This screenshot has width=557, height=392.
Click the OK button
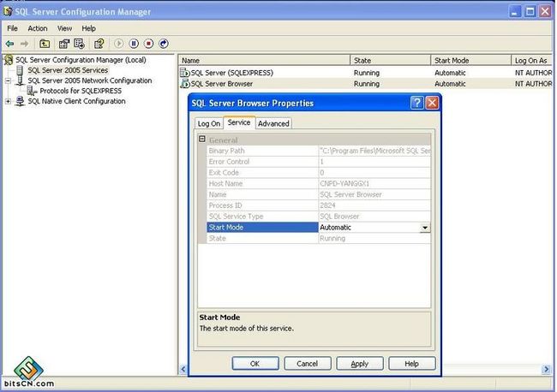255,364
